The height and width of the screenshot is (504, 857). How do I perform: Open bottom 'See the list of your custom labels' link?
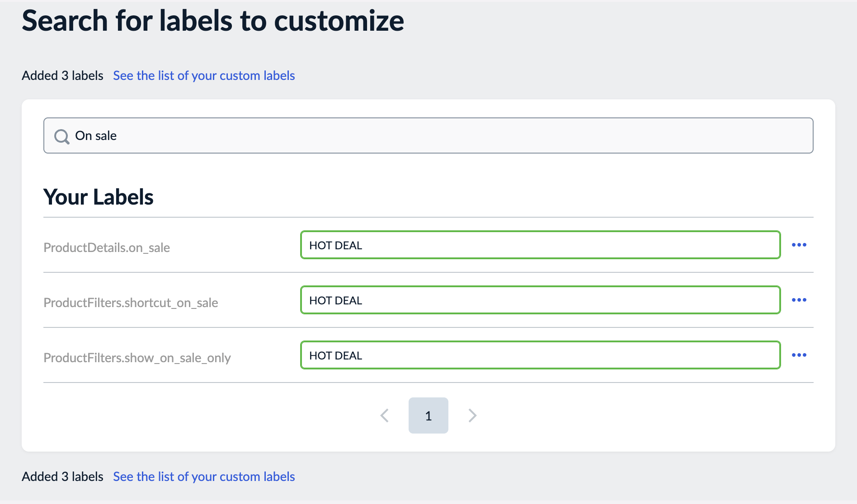204,476
